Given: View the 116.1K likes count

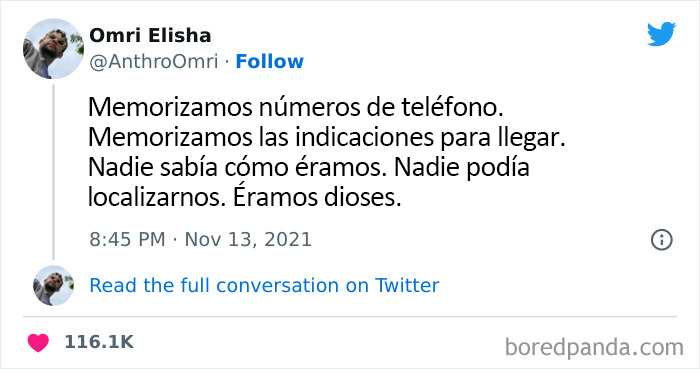Looking at the screenshot, I should 99,342.
